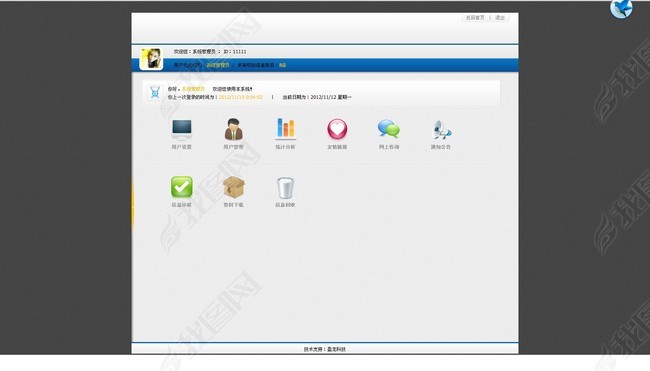This screenshot has height=371, width=650.
Task: Click the label under the chat bubbles icon
Action: tap(389, 147)
